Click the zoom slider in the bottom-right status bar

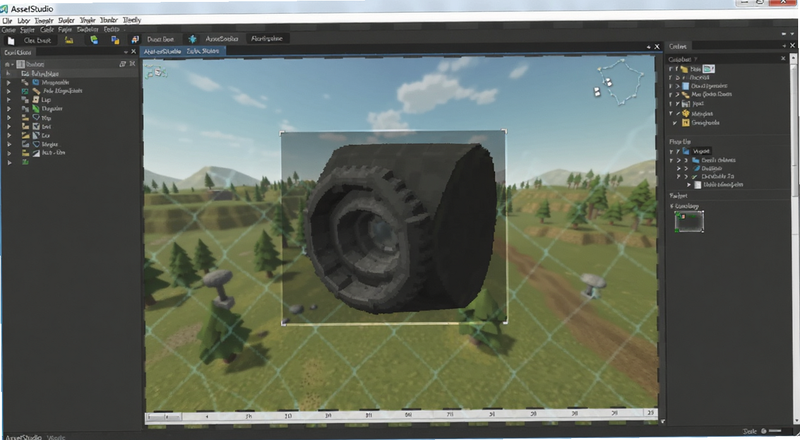pos(774,432)
